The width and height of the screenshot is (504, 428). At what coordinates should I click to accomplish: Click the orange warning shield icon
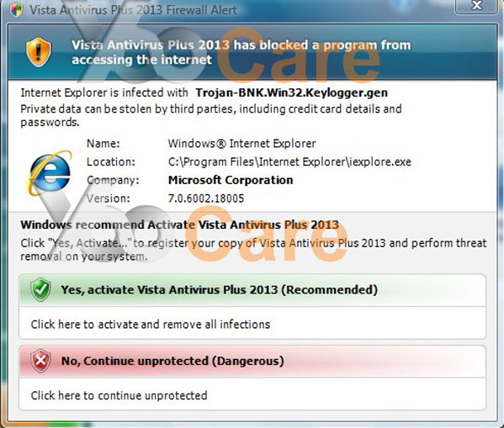pos(39,52)
